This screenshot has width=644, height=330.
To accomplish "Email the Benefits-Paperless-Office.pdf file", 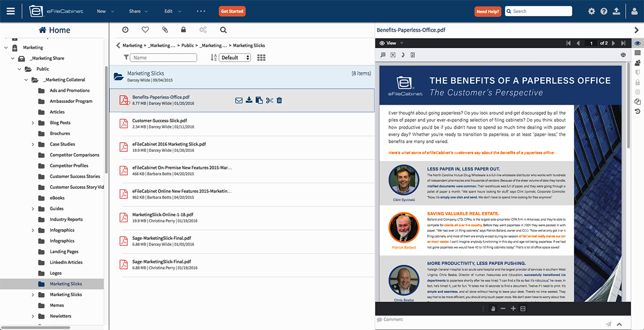I will tap(239, 100).
